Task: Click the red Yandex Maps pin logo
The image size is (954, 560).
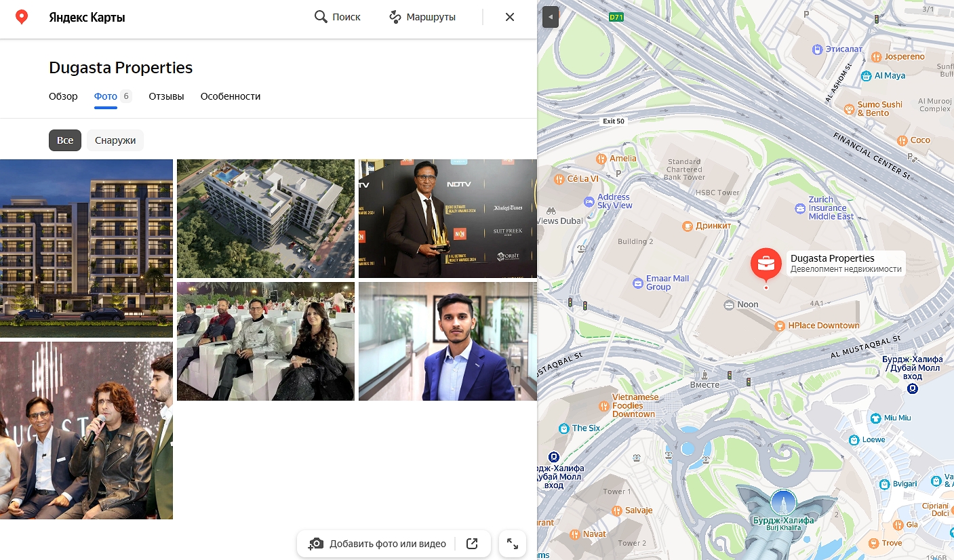Action: coord(21,16)
